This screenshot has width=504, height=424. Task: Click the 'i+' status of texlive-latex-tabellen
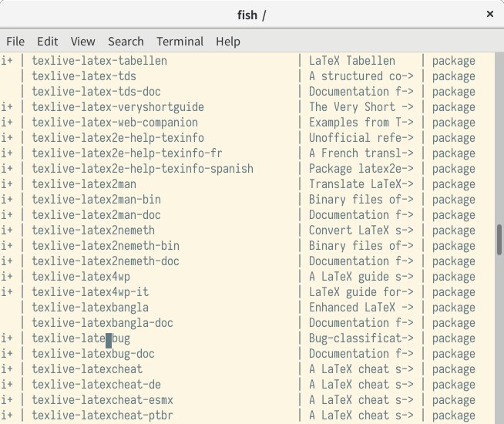click(x=7, y=61)
